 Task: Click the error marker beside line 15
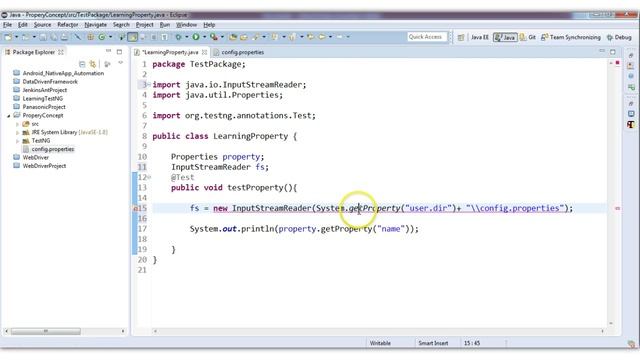[x=136, y=208]
